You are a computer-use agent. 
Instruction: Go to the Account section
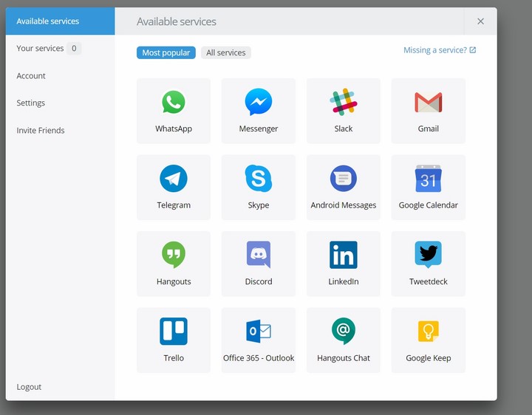pyautogui.click(x=31, y=76)
